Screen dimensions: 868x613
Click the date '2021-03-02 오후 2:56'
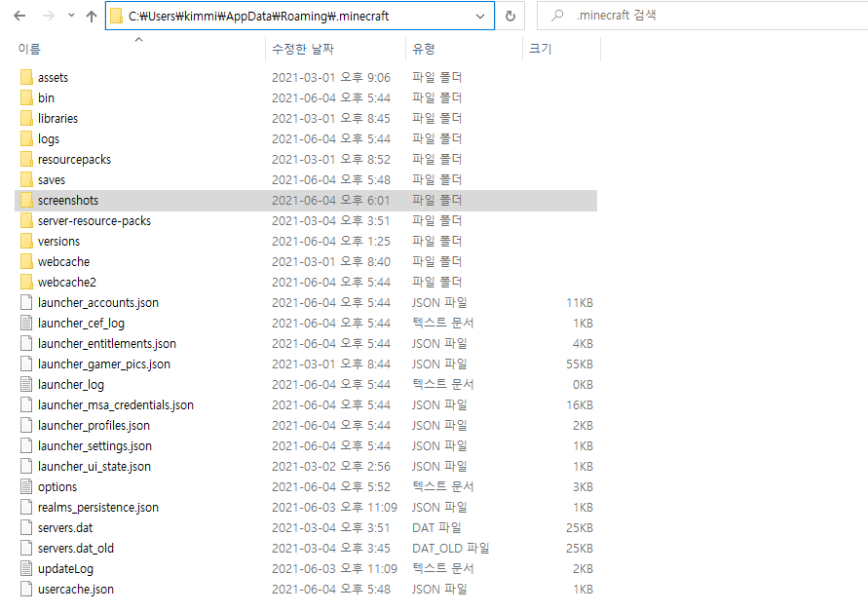[331, 467]
